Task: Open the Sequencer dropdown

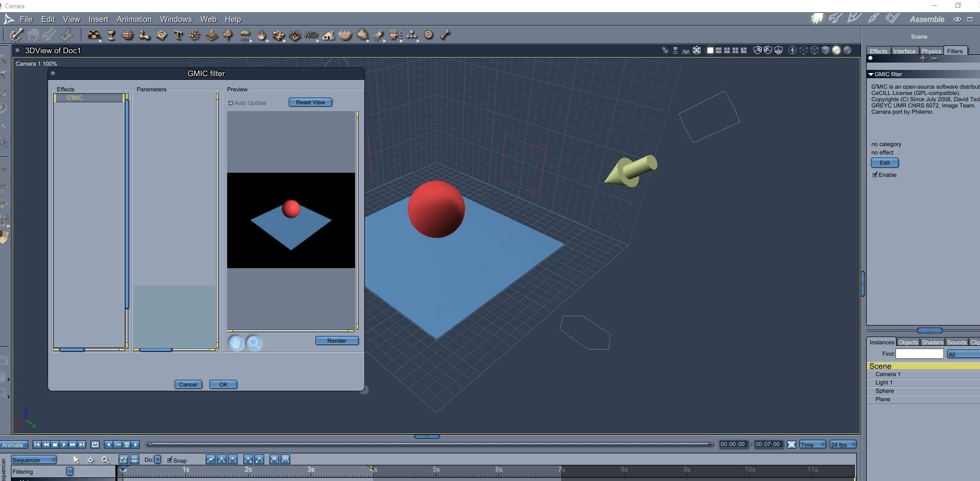Action: click(x=34, y=460)
